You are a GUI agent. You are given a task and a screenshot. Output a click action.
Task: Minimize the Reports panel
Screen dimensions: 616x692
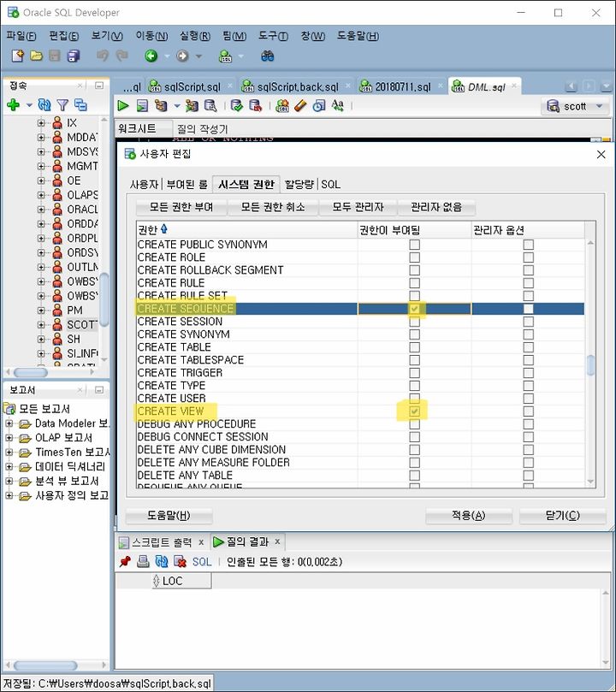[99, 390]
